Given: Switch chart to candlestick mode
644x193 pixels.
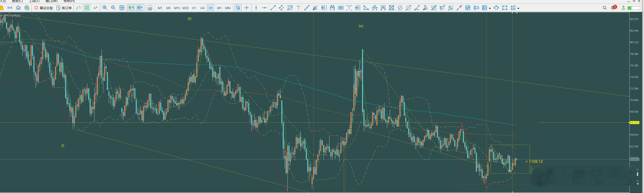Looking at the screenshot, I should [87, 8].
